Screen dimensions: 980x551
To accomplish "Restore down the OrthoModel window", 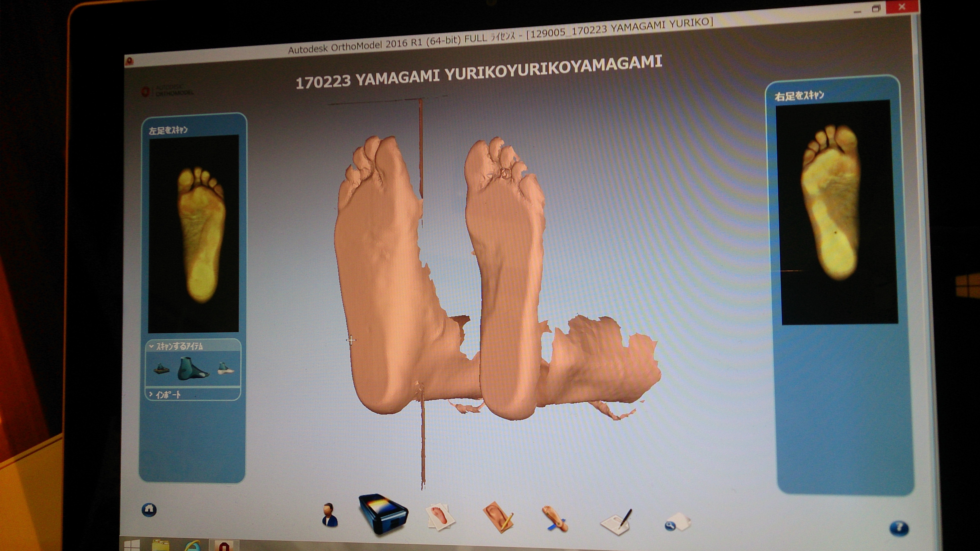I will click(876, 8).
